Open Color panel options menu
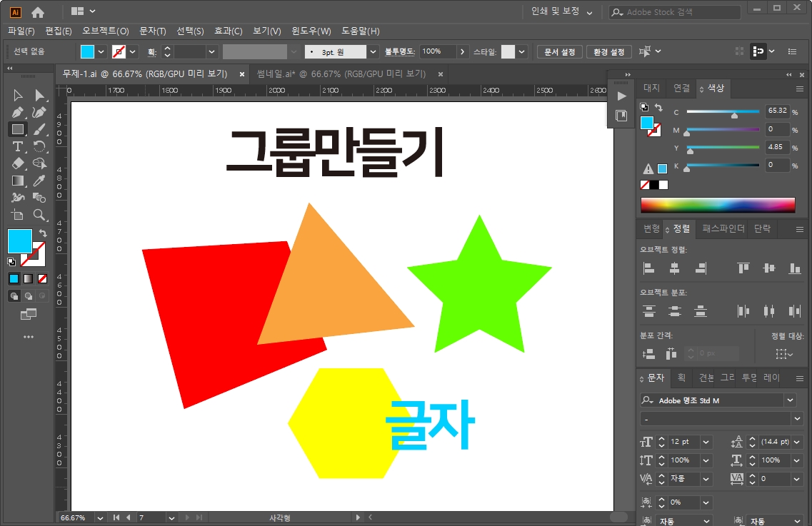 coord(800,89)
